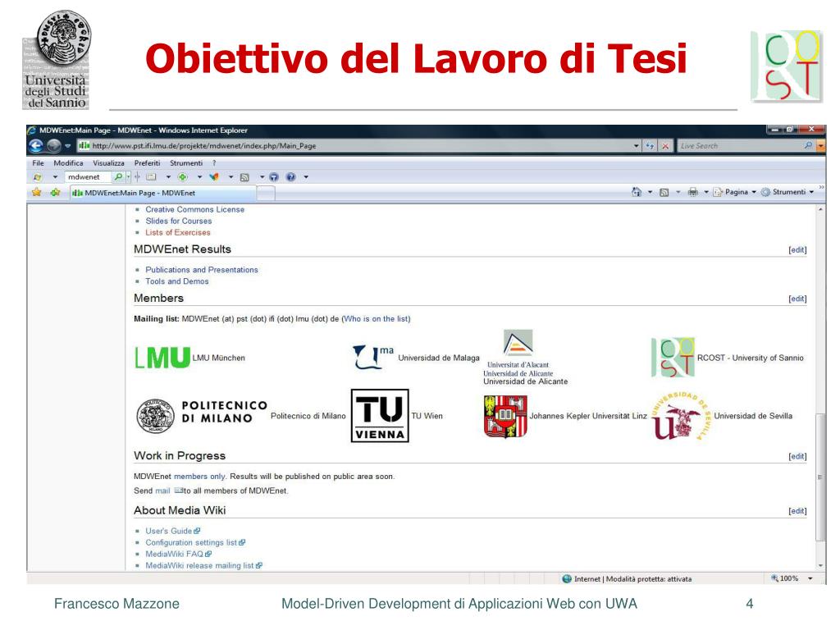The image size is (840, 630).
Task: Click edit link for About Media Wiki
Action: (x=797, y=511)
